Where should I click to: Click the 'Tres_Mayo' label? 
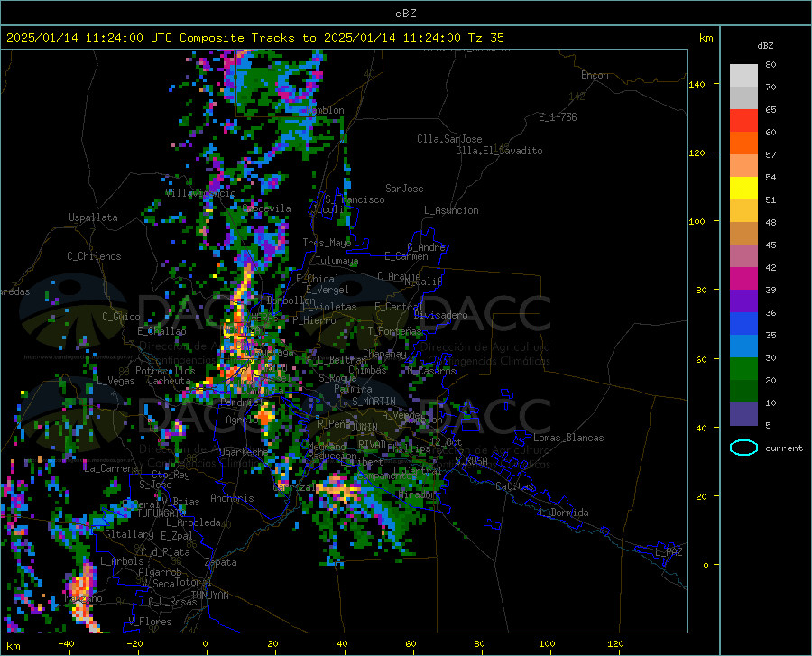point(327,243)
